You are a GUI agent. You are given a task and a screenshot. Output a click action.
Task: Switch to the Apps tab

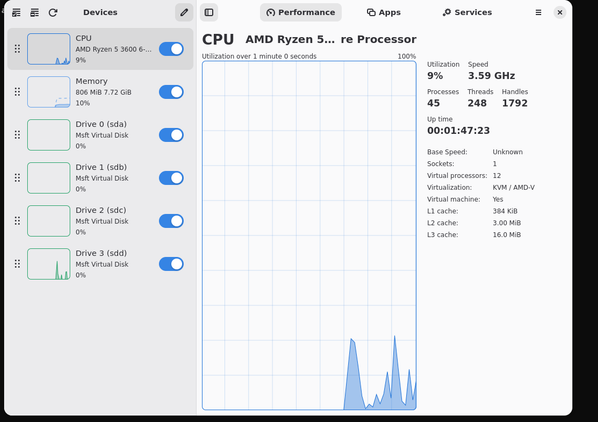click(384, 13)
